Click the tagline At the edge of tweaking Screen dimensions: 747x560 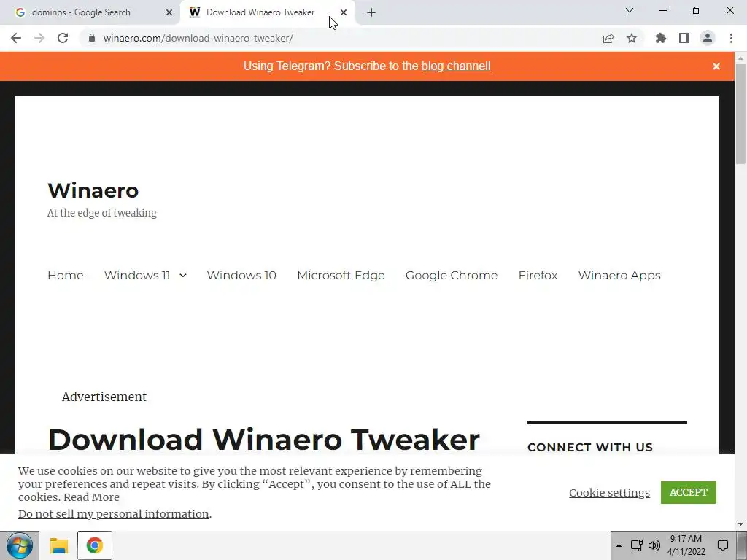pyautogui.click(x=102, y=213)
